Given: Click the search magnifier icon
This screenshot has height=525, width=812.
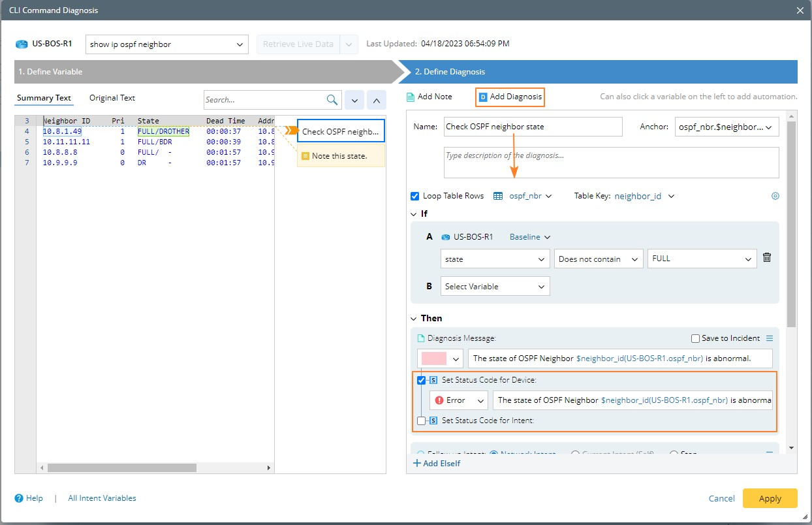Looking at the screenshot, I should click(332, 100).
